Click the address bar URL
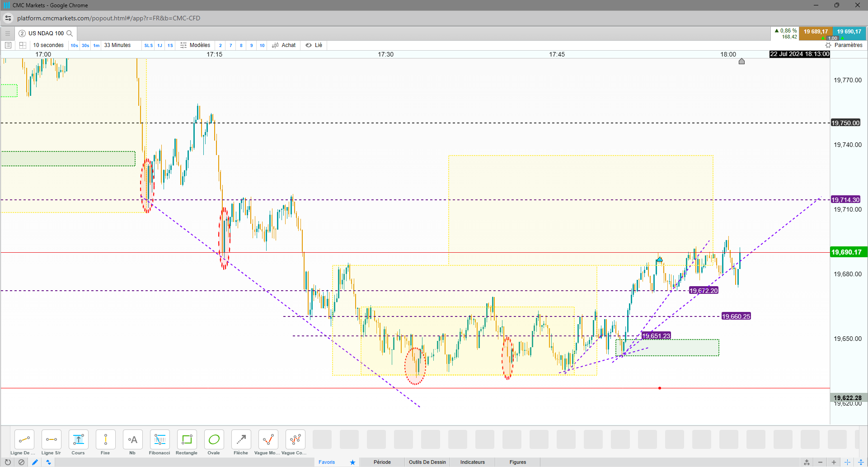868x467 pixels. 108,18
